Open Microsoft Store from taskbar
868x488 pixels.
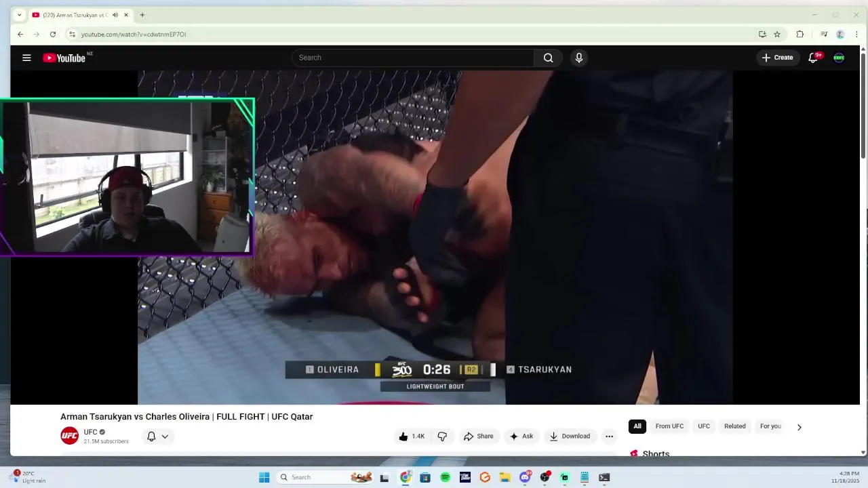pyautogui.click(x=425, y=477)
